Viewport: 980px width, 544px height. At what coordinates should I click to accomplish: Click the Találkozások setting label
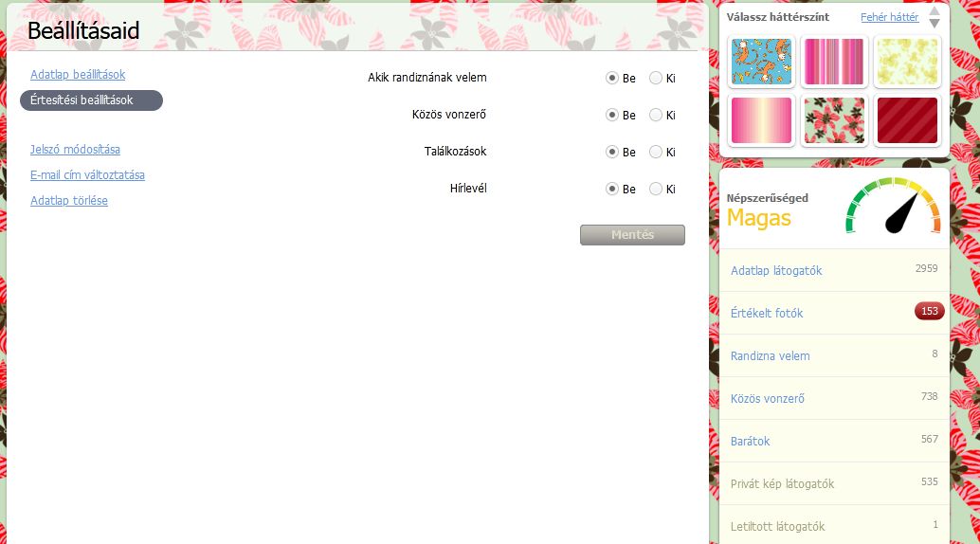(x=455, y=152)
